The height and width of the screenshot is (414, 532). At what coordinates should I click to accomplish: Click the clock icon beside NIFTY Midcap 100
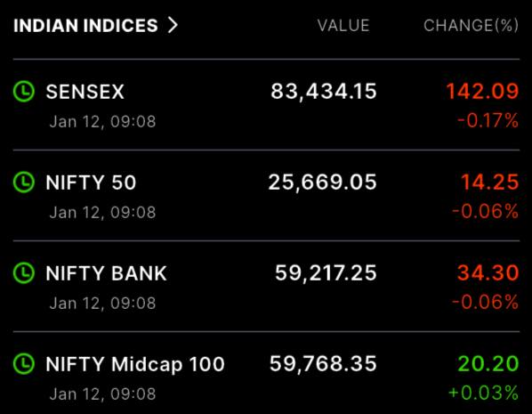24,363
